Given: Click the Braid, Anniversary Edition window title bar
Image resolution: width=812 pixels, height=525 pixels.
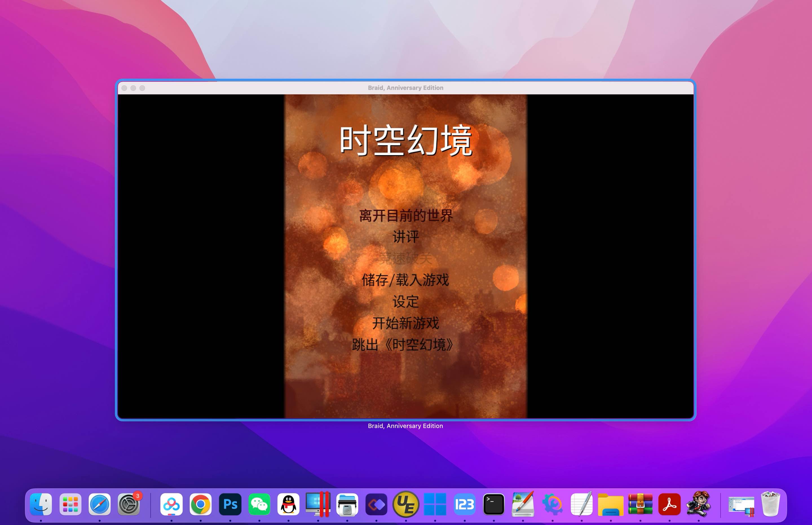Looking at the screenshot, I should pos(406,88).
